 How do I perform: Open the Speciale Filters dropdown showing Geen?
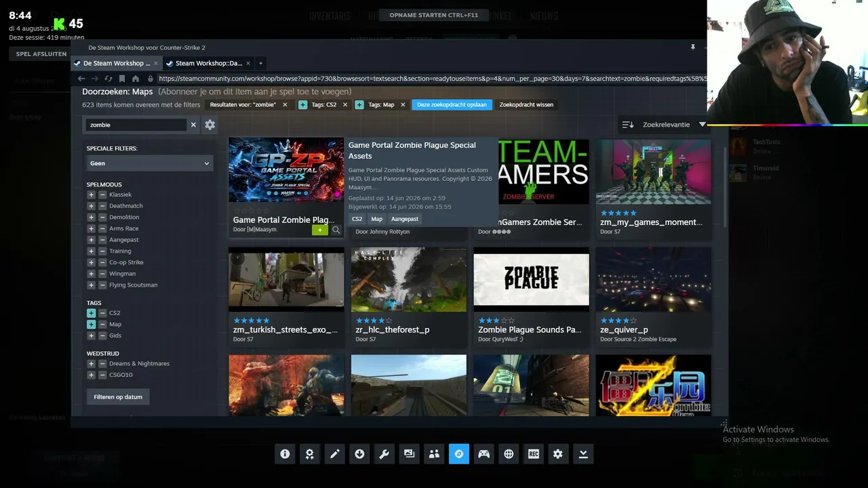149,163
